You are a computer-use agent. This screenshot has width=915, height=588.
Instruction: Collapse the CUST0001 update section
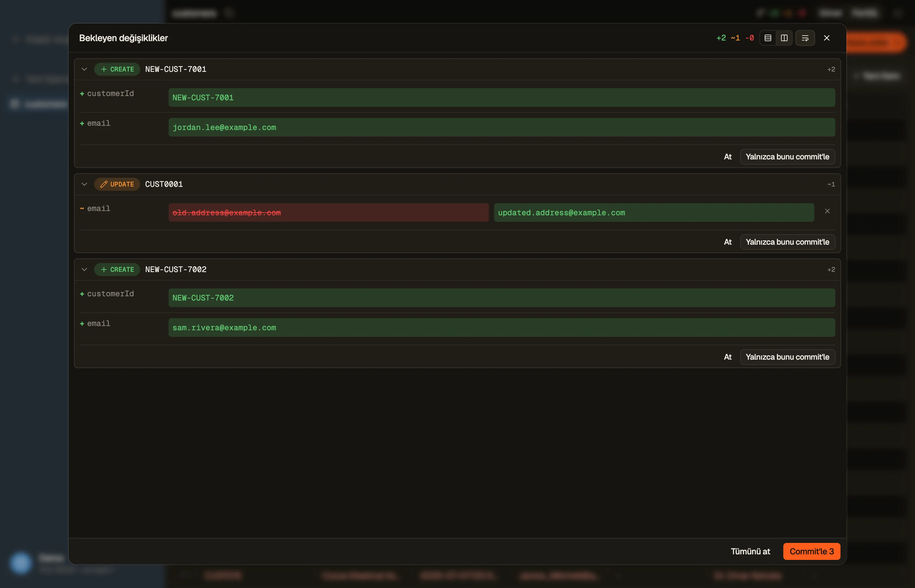[84, 184]
